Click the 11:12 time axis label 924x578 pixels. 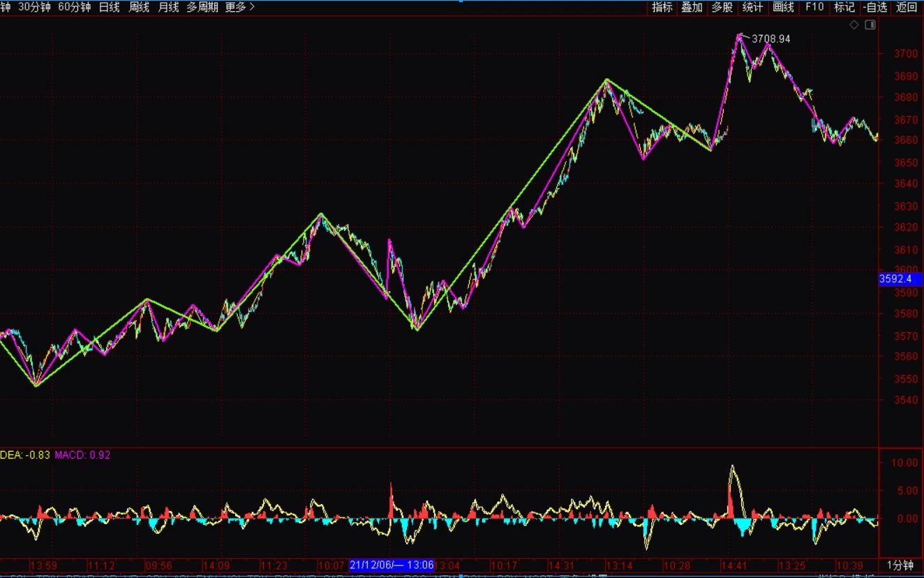tap(101, 565)
